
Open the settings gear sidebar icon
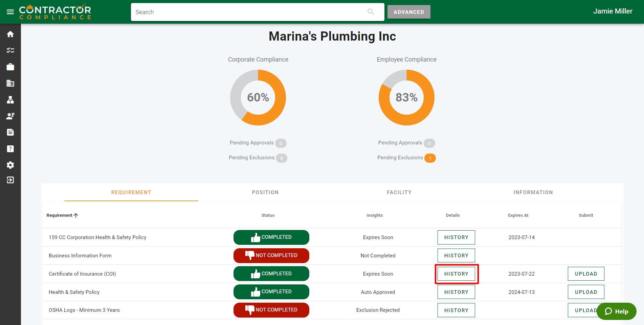click(10, 165)
